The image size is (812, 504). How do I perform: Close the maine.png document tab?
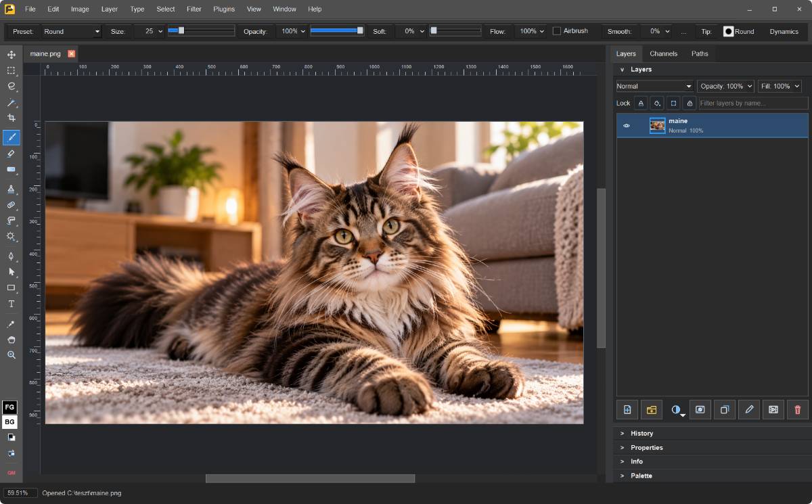click(71, 53)
